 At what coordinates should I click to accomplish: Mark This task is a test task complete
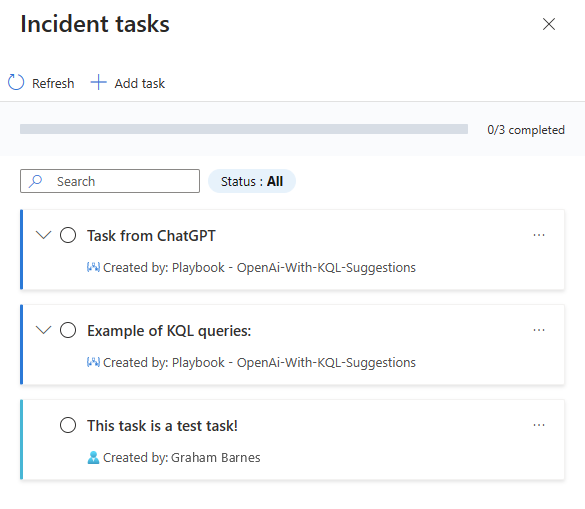pos(68,425)
